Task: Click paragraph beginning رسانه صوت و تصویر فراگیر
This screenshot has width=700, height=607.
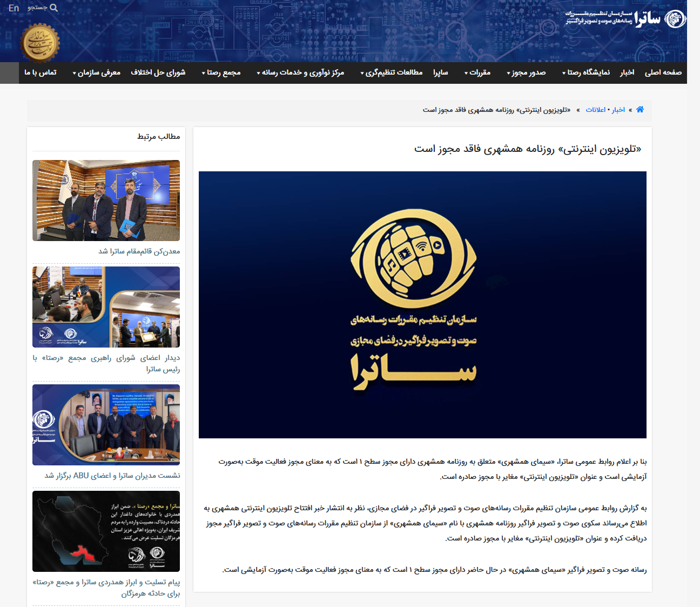Action: click(434, 570)
